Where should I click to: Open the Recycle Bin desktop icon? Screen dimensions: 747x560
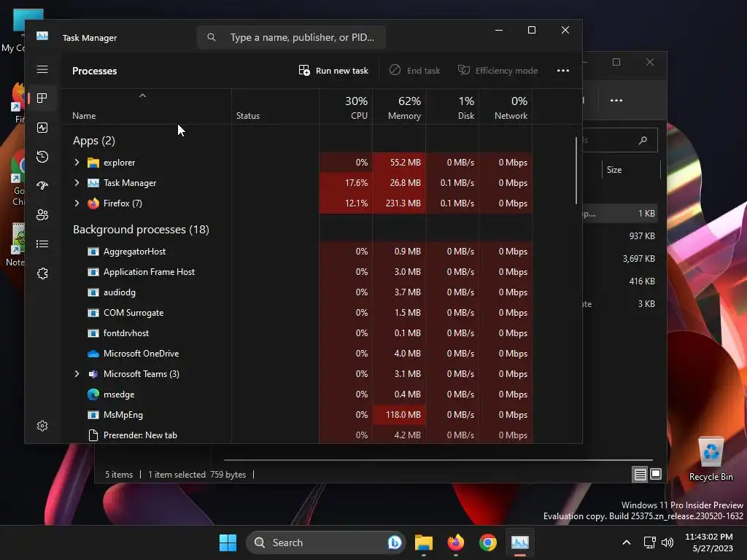tap(711, 459)
